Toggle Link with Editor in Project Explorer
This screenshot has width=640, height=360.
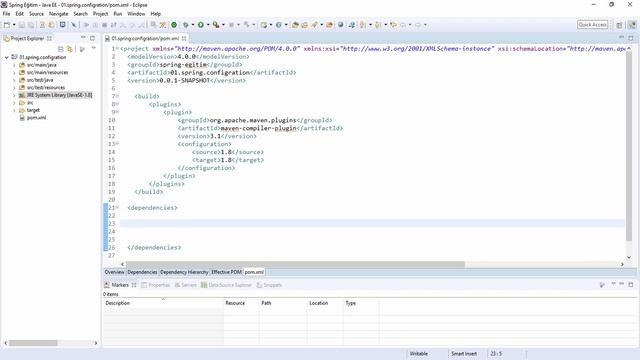pos(70,49)
